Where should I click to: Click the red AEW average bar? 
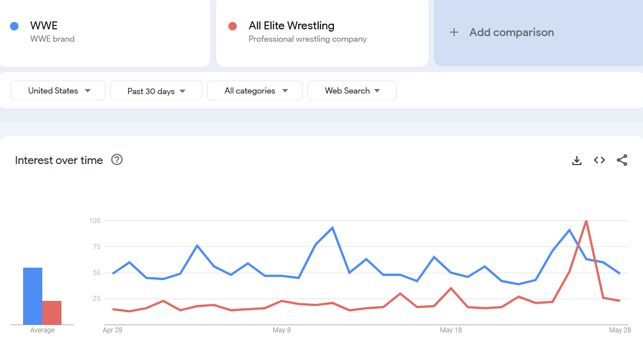pyautogui.click(x=52, y=313)
